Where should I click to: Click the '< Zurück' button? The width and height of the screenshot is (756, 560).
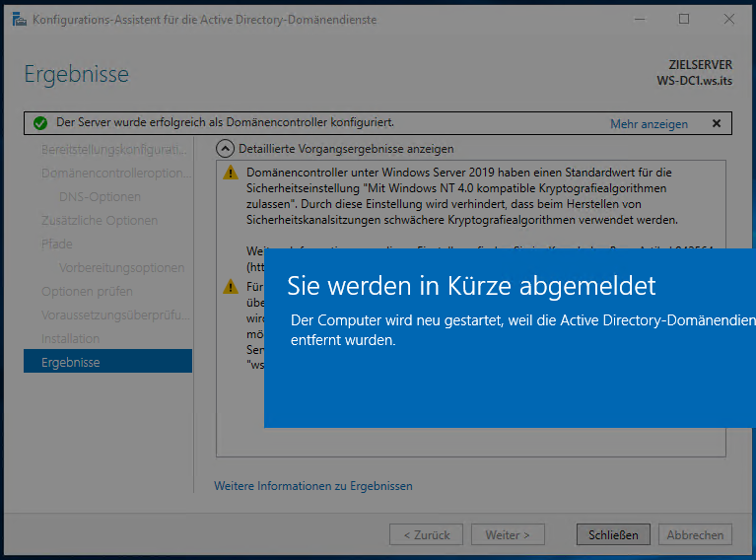(426, 534)
